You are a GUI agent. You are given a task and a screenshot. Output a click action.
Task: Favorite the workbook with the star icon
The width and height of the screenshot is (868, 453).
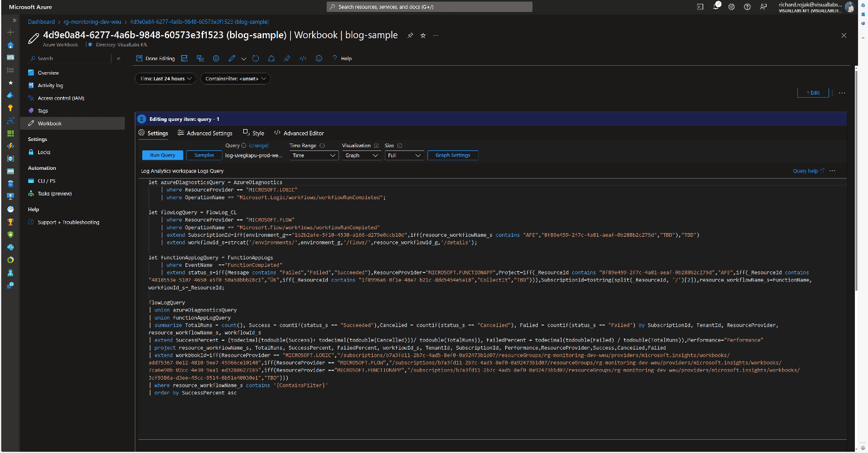click(x=423, y=36)
